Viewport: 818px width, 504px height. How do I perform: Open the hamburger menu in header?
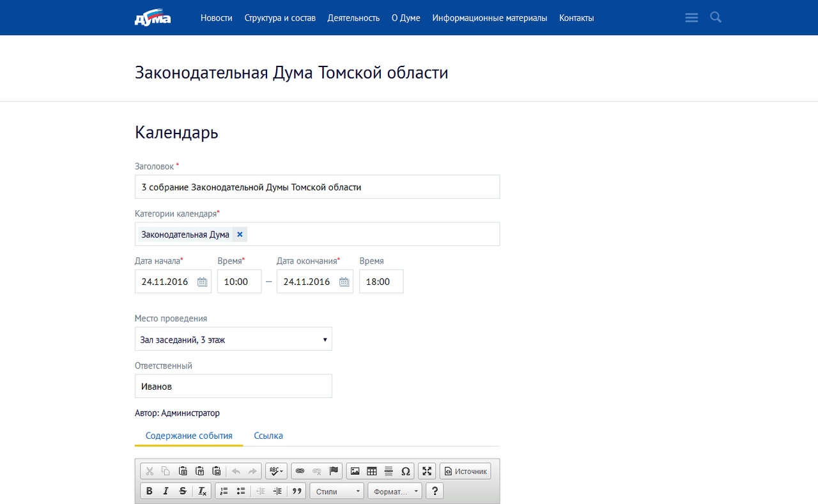pyautogui.click(x=691, y=18)
